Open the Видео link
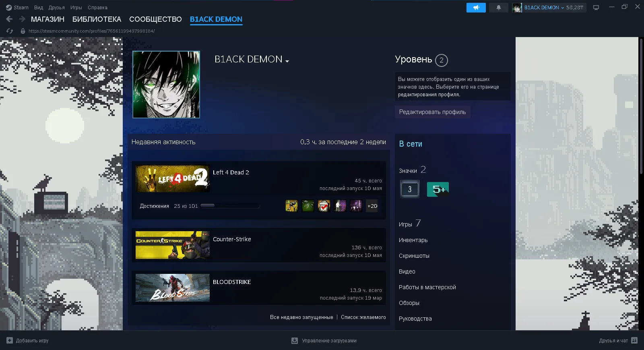The width and height of the screenshot is (644, 350). tap(407, 271)
